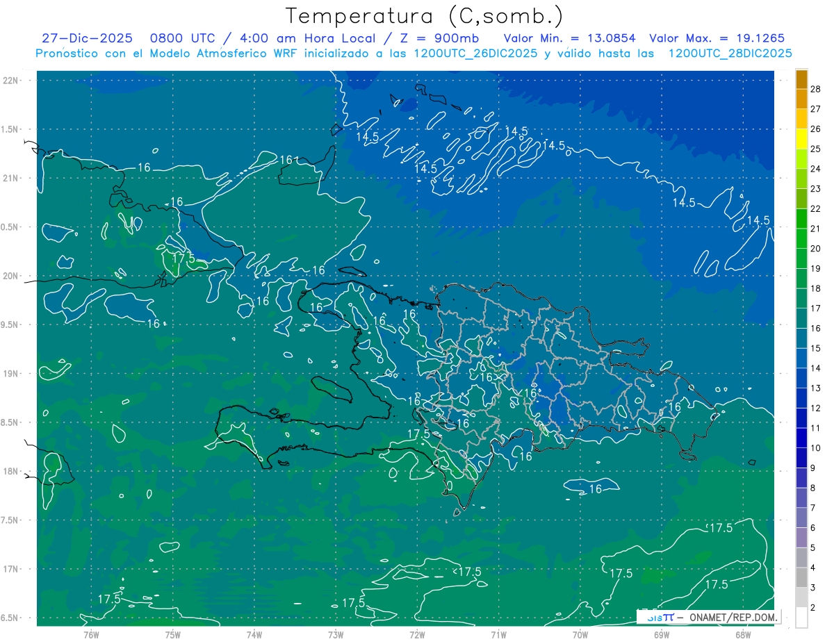
Task: Click the '13' color legend label
Action: point(816,388)
